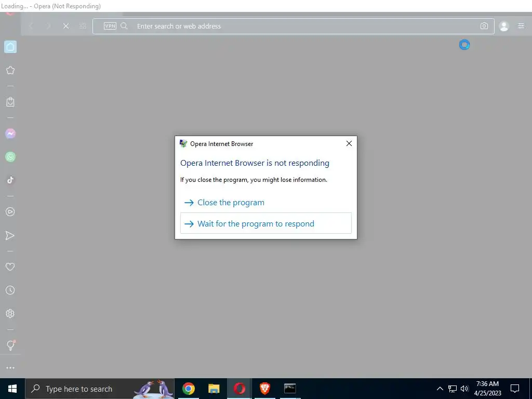Open Shopping bag icon in sidebar

click(x=10, y=102)
